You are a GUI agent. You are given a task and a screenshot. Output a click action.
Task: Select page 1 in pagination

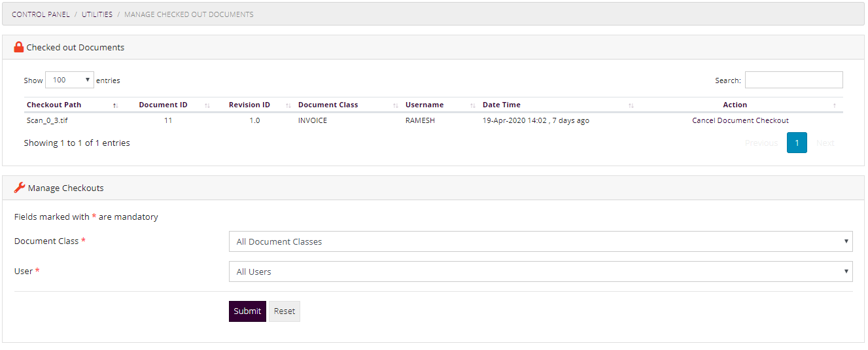pyautogui.click(x=796, y=143)
